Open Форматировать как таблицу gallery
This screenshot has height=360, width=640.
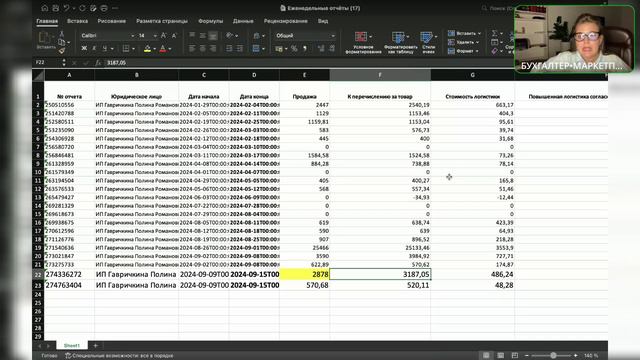pos(401,42)
